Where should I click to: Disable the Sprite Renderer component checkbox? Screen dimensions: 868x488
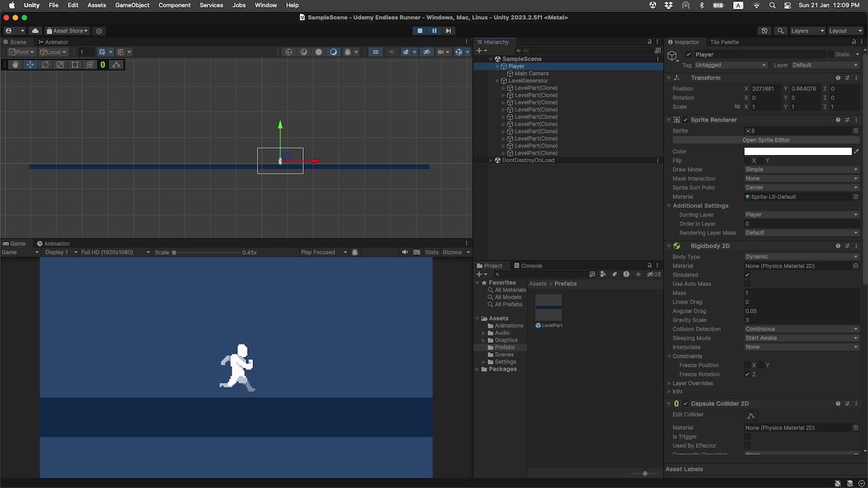pos(685,120)
